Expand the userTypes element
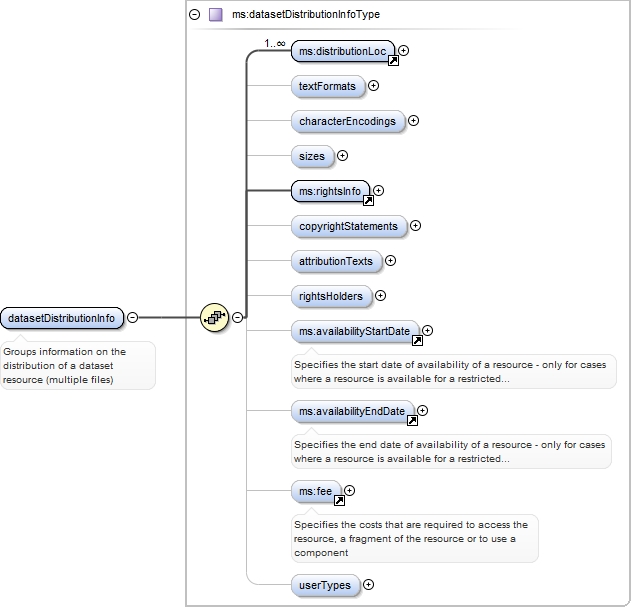 tap(368, 585)
